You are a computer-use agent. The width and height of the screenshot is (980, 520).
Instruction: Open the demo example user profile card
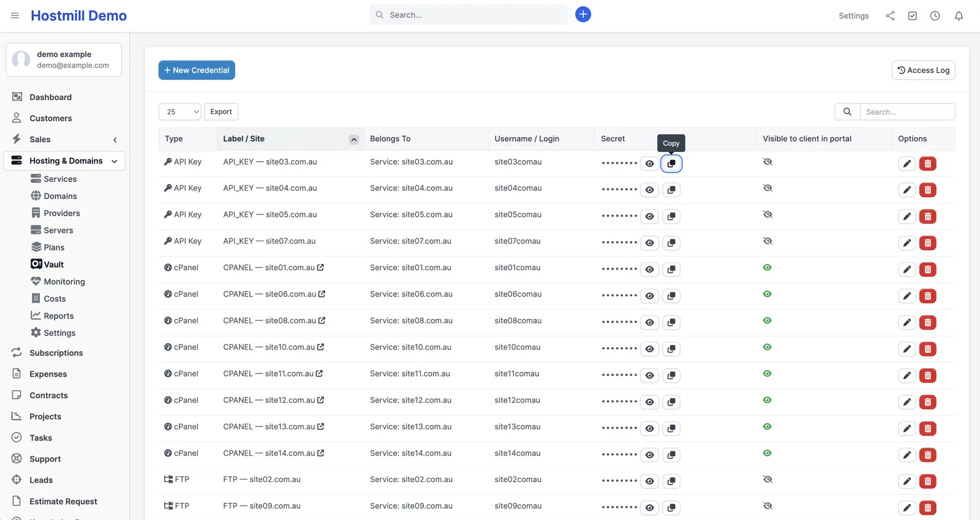64,60
